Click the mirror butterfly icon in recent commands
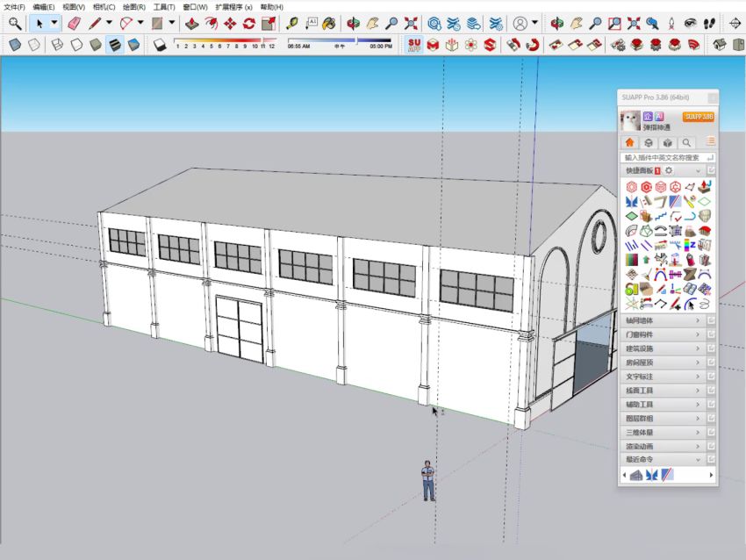Viewport: 746px width, 560px height. click(652, 475)
